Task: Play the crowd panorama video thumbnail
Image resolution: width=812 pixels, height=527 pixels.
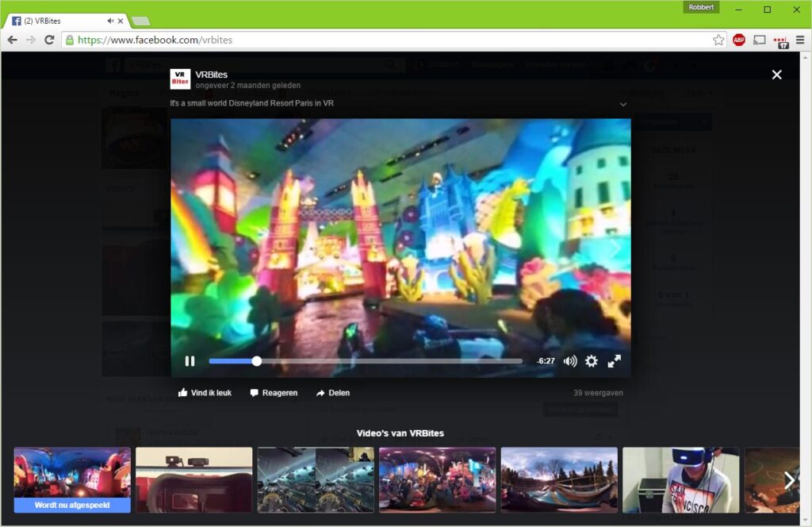Action: click(437, 480)
